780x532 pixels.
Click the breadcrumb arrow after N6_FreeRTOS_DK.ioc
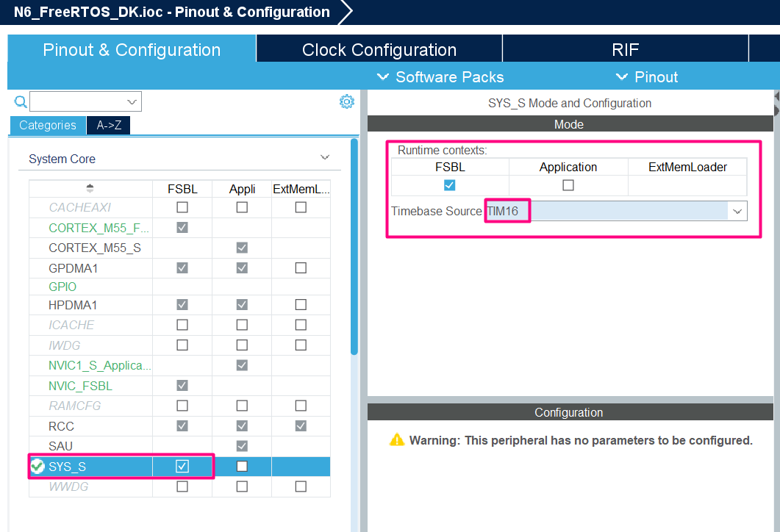346,12
